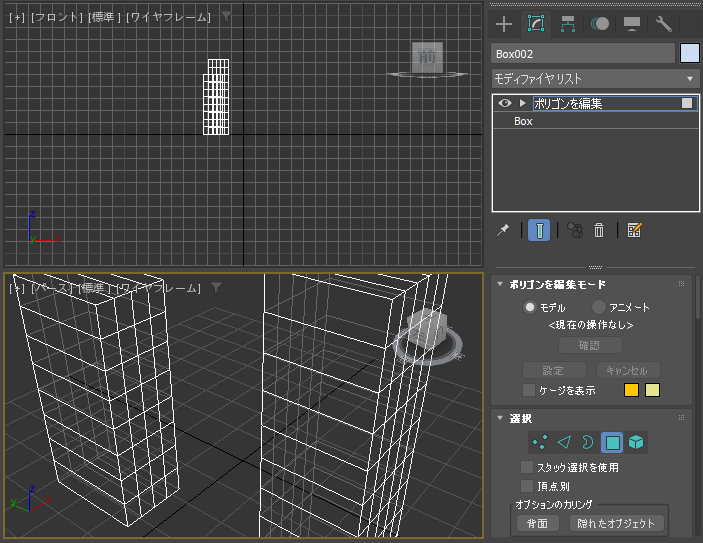703x543 pixels.
Task: Click the trash icon to remove modifier
Action: tap(599, 230)
